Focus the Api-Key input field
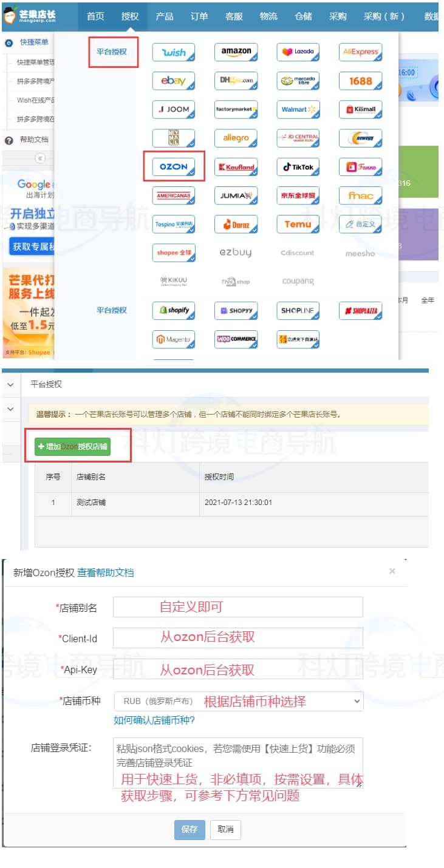Screen dimensions: 444x868 [x=238, y=669]
